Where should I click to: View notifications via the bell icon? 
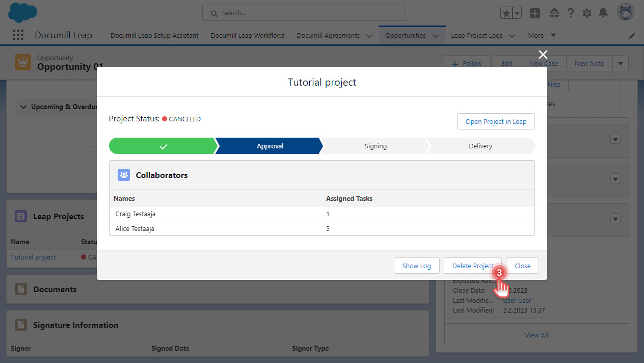[603, 13]
